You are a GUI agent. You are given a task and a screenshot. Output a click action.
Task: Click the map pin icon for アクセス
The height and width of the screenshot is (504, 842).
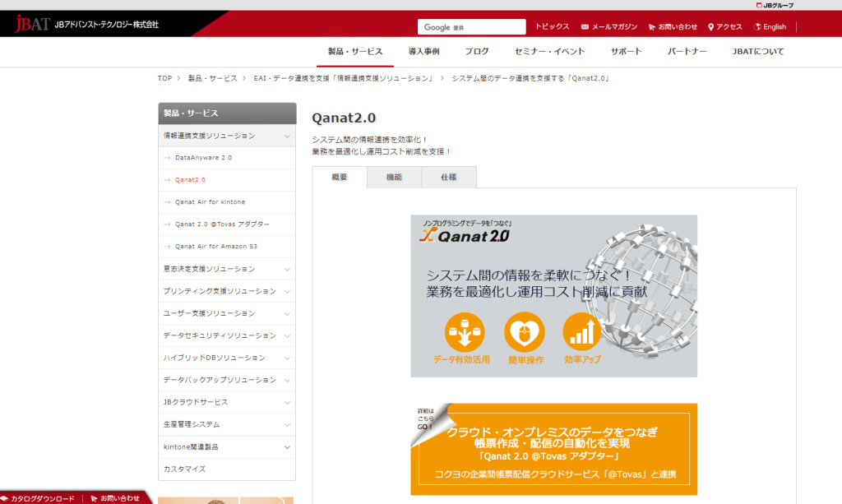coord(711,27)
